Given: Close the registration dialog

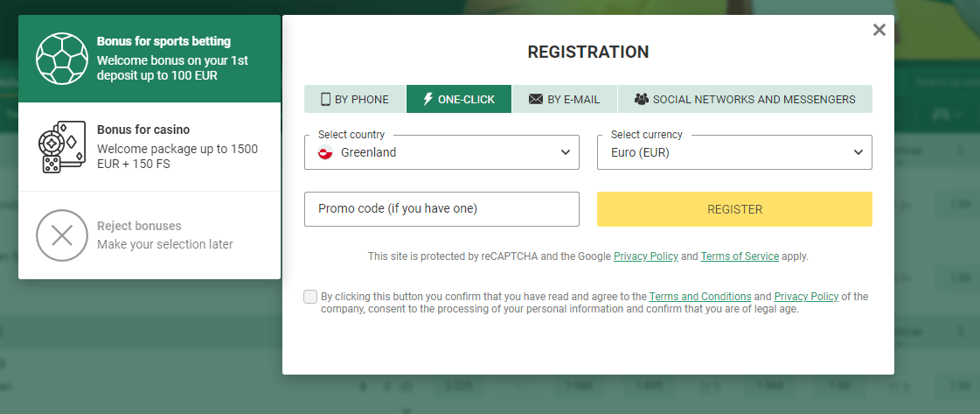Looking at the screenshot, I should [x=879, y=30].
